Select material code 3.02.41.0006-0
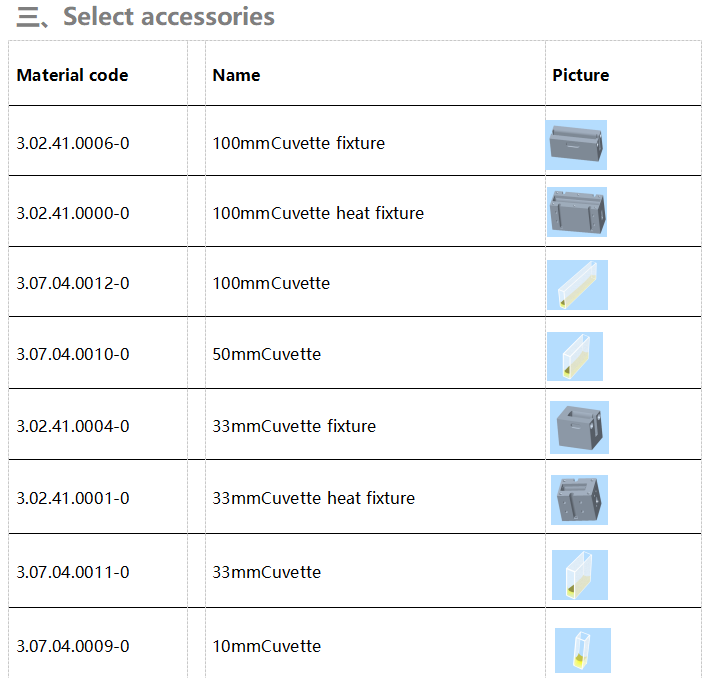This screenshot has height=678, width=708. click(73, 143)
